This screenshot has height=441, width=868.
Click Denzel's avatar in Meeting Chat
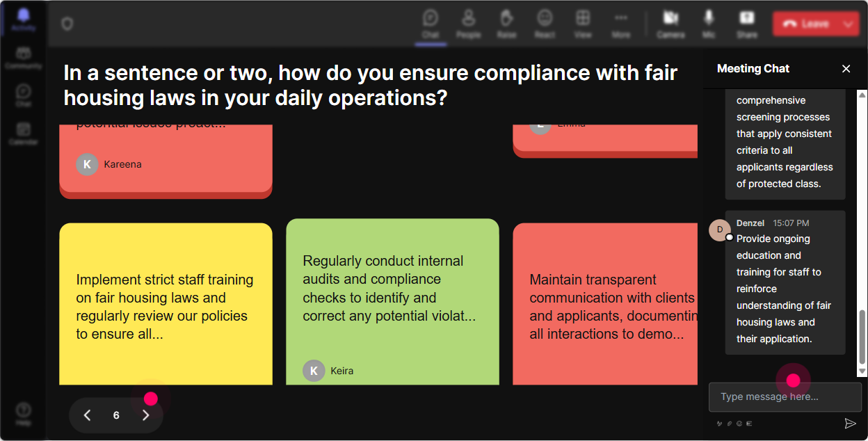pos(720,230)
